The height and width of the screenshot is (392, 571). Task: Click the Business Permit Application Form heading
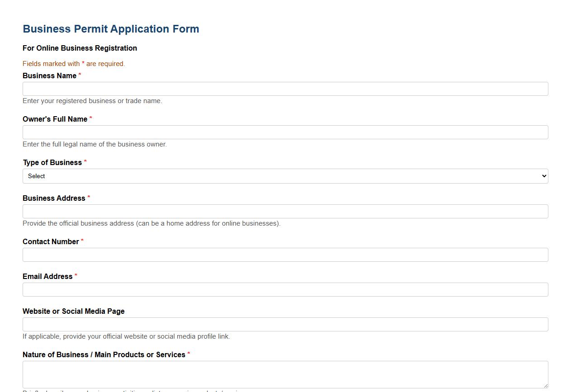click(x=111, y=28)
